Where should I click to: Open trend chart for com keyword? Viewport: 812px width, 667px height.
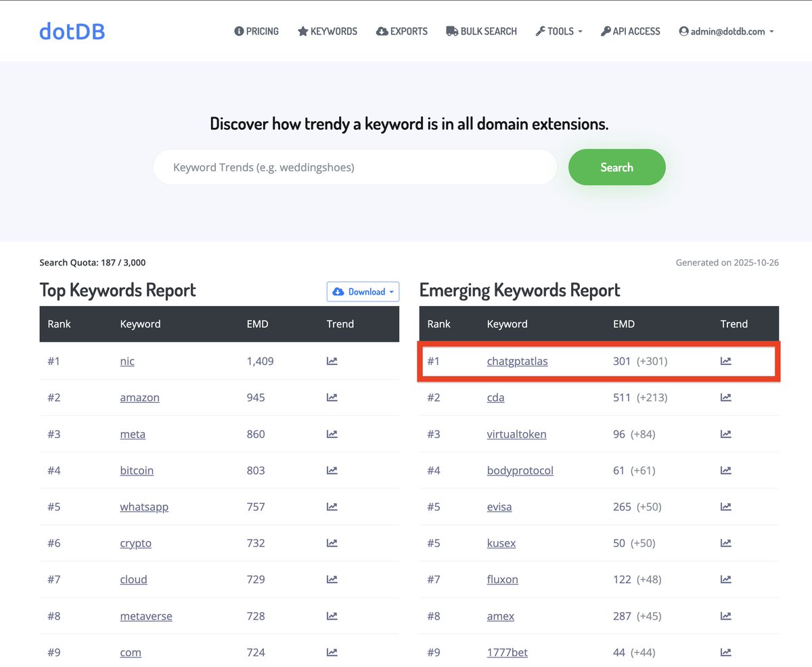(332, 653)
